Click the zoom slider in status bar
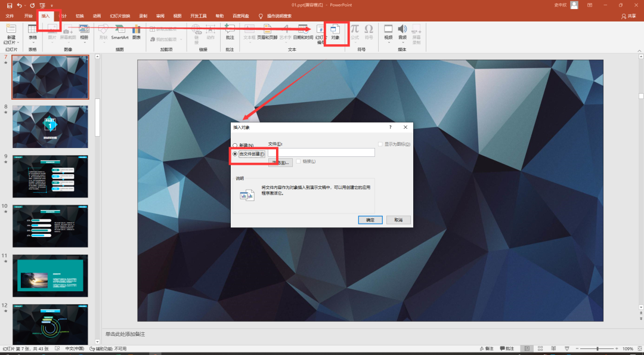Viewport: 644px width, 355px height. pyautogui.click(x=597, y=348)
